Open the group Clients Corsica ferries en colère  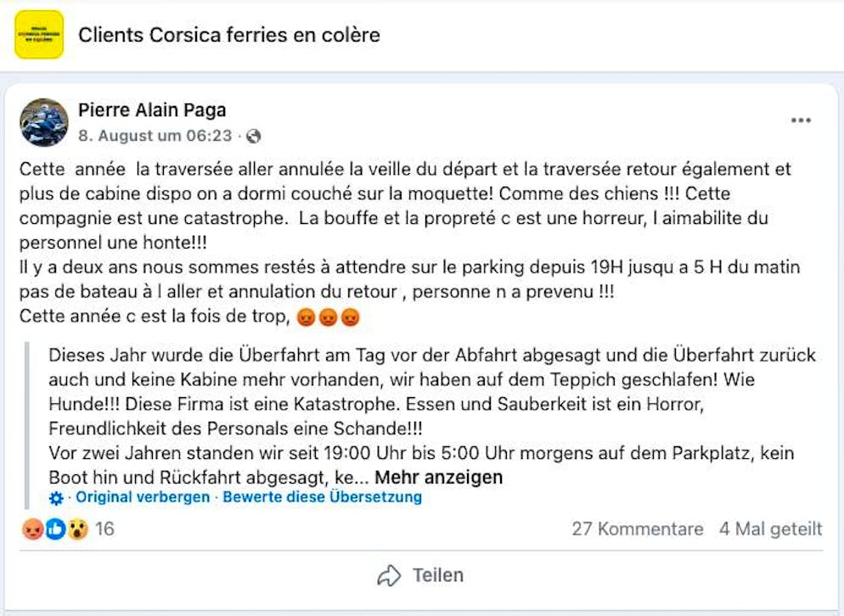228,35
